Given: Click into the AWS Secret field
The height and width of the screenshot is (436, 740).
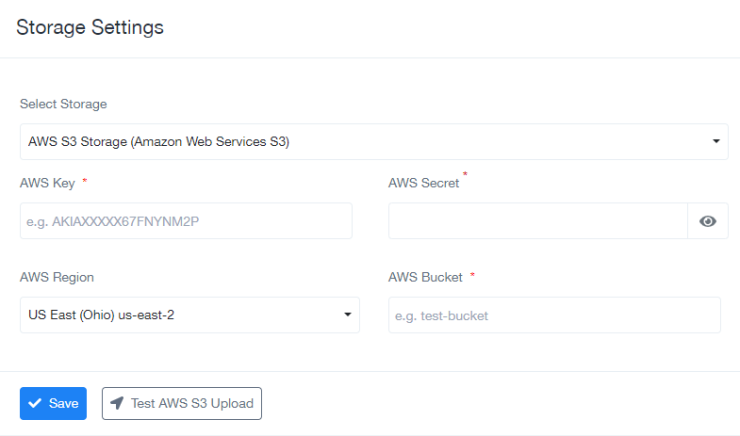Looking at the screenshot, I should pos(537,221).
